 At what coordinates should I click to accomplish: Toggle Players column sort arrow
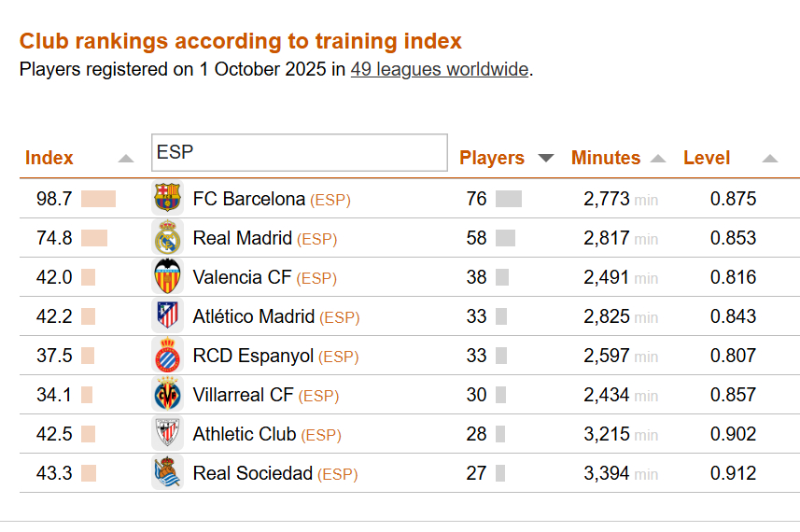coord(546,158)
